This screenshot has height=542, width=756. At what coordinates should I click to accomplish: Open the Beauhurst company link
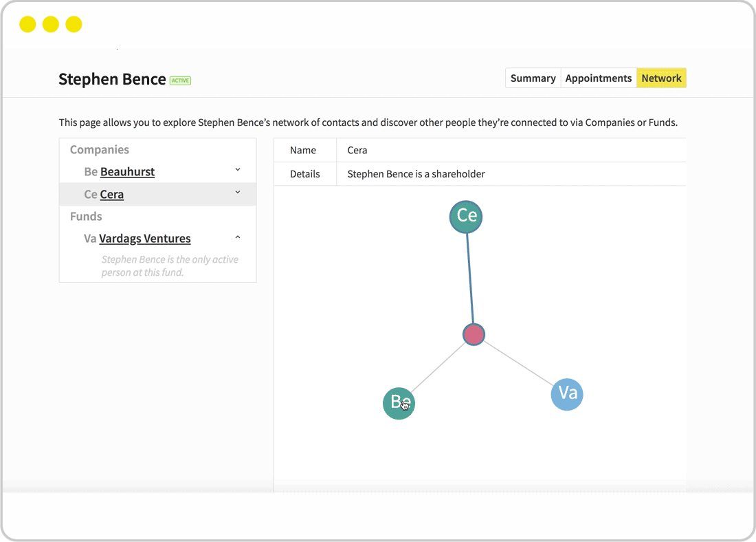tap(127, 172)
